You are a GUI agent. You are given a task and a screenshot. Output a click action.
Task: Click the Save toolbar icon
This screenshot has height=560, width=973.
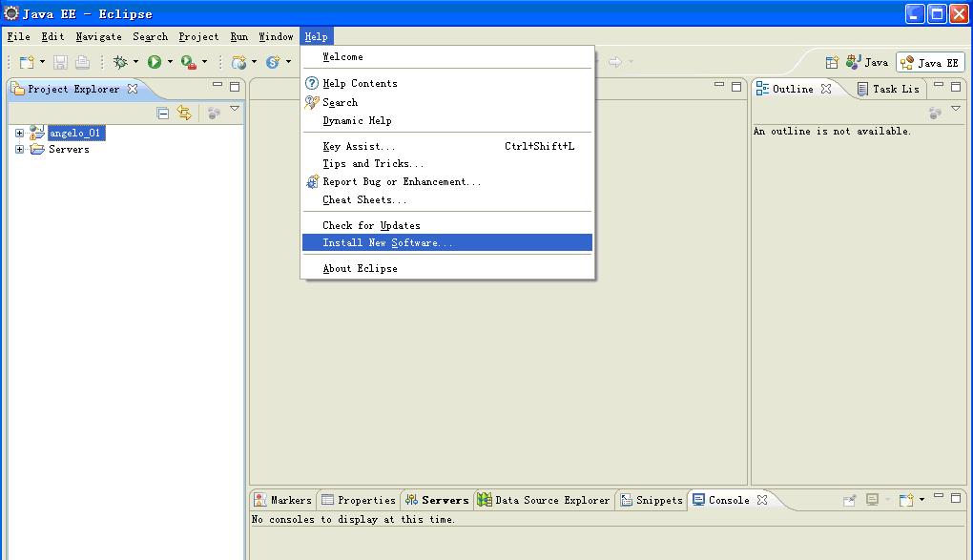60,62
